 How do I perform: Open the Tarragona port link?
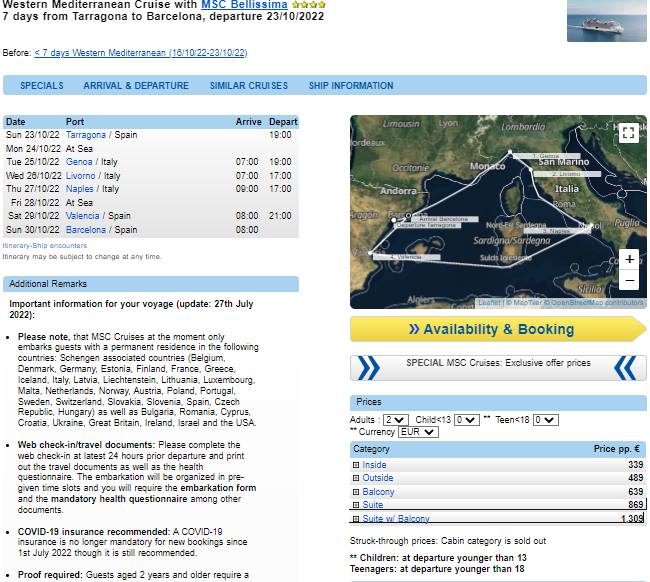click(86, 135)
